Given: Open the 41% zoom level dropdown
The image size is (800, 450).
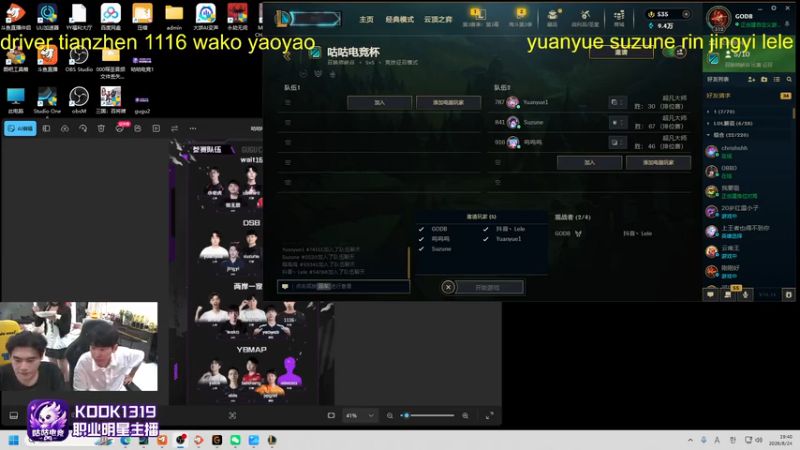Looking at the screenshot, I should [360, 415].
